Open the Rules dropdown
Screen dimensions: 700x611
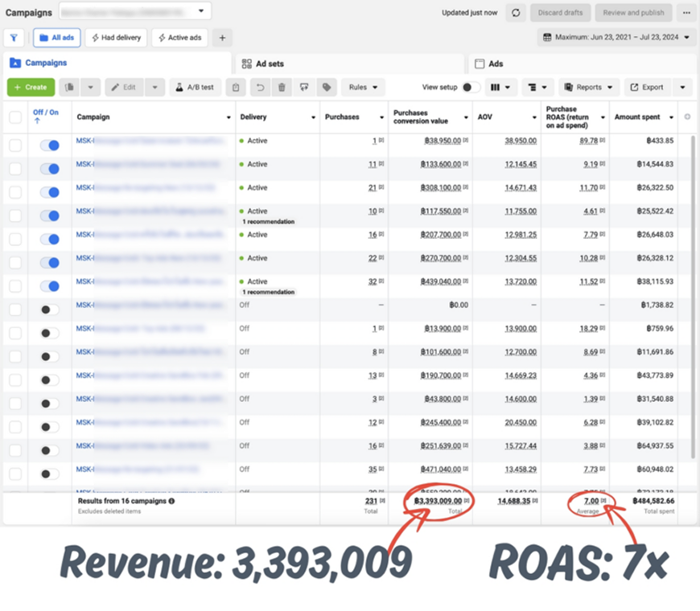coord(363,88)
